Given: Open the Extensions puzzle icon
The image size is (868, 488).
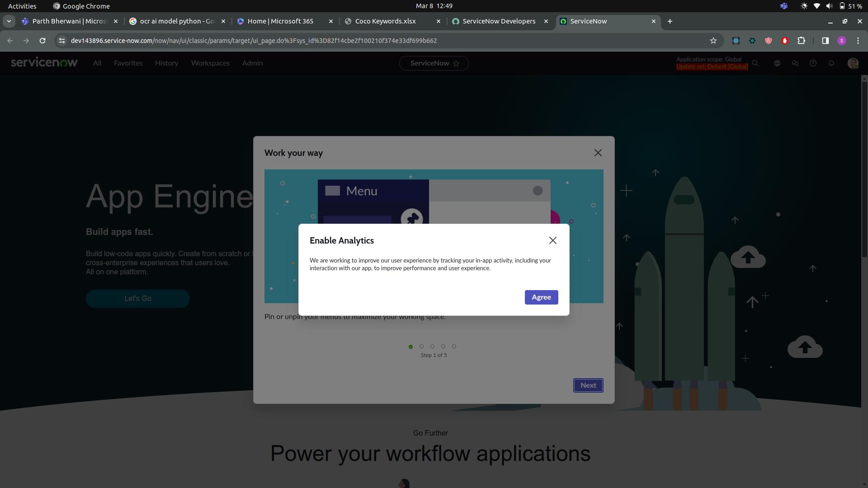Looking at the screenshot, I should [801, 41].
